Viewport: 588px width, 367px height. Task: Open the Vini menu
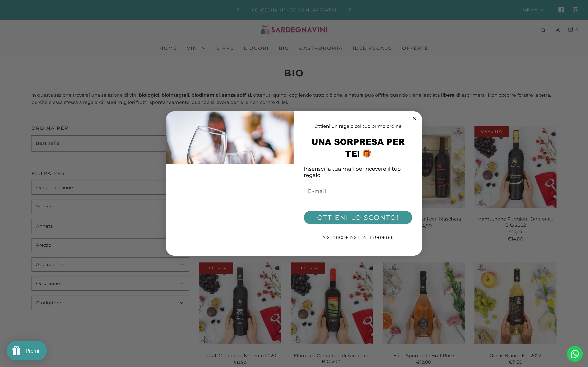tap(196, 48)
